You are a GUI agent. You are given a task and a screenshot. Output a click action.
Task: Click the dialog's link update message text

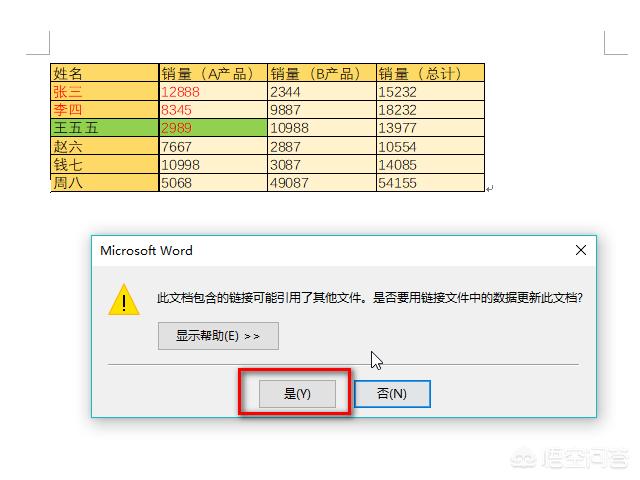(x=370, y=298)
